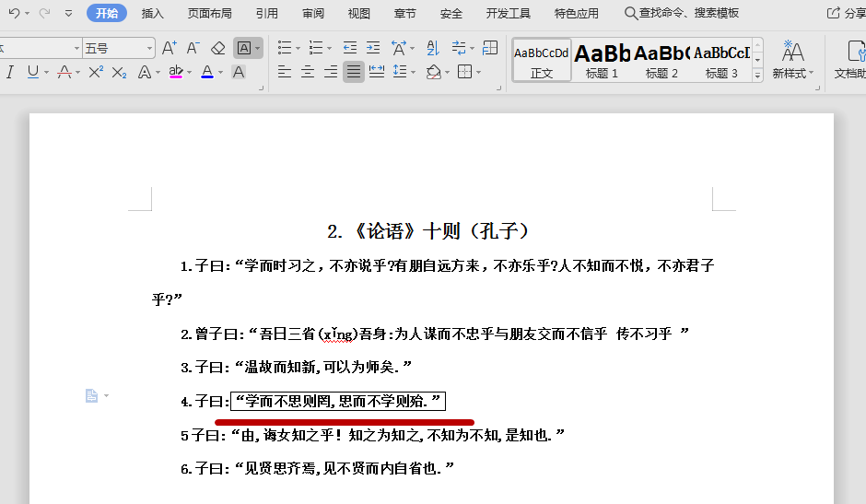Expand line spacing dropdown arrow
The image size is (866, 504).
tap(413, 73)
